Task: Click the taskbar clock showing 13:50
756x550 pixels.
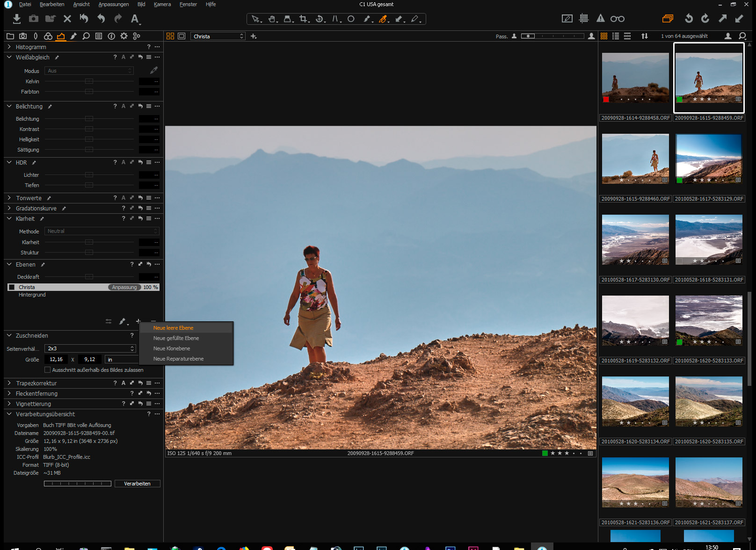Action: coord(712,547)
